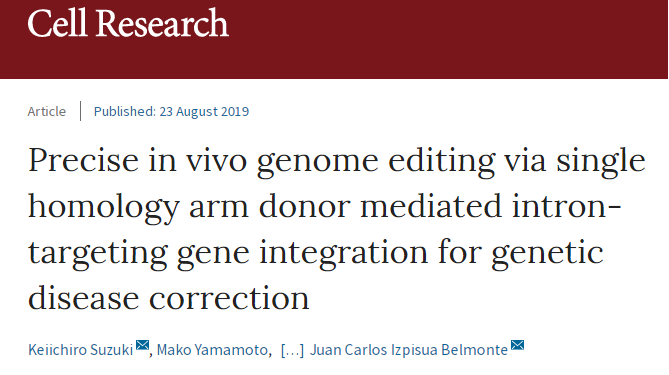This screenshot has height=375, width=669.
Task: Click the surname 'Belmonte' in the author list
Action: tap(474, 350)
